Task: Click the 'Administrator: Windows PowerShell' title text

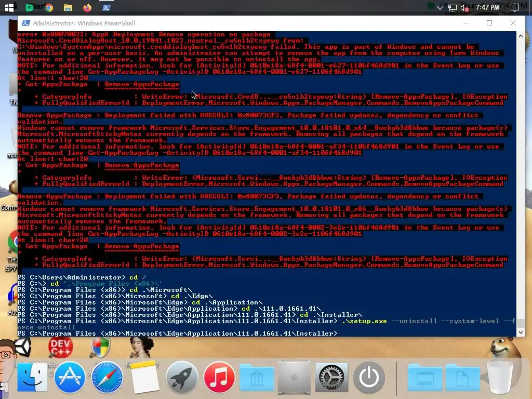Action: tap(84, 23)
